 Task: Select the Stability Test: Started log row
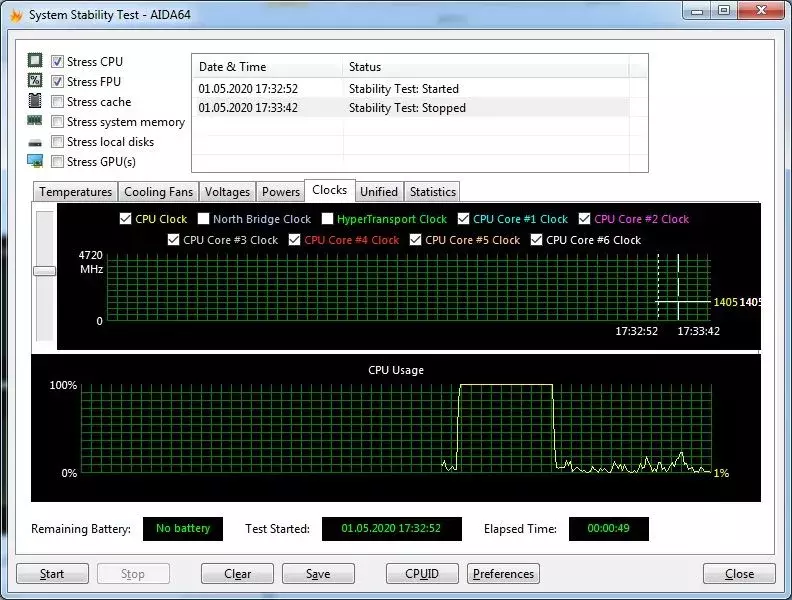tap(412, 88)
